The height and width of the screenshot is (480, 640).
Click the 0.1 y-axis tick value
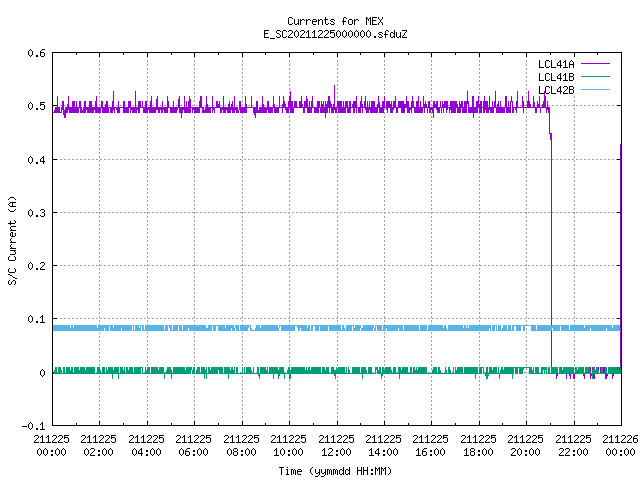coord(36,319)
